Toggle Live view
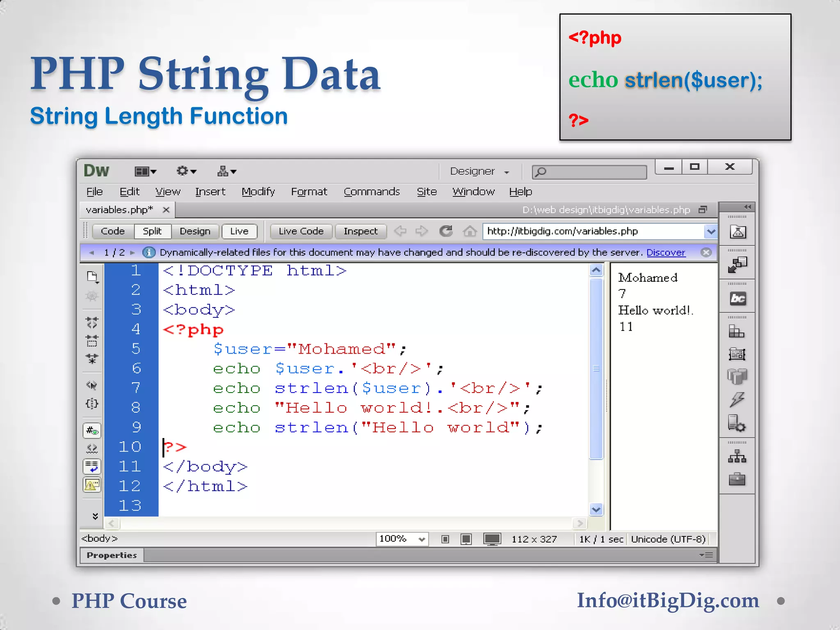The image size is (840, 630). tap(239, 231)
